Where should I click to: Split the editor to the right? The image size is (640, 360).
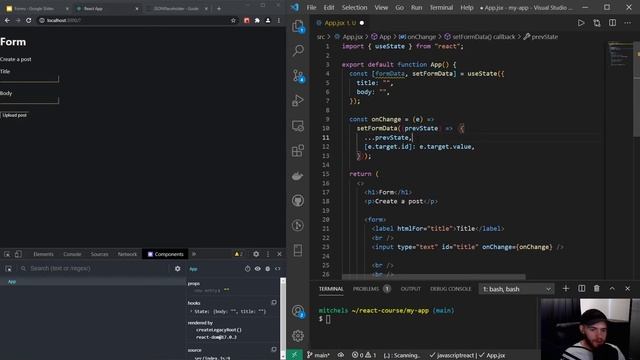coord(612,23)
